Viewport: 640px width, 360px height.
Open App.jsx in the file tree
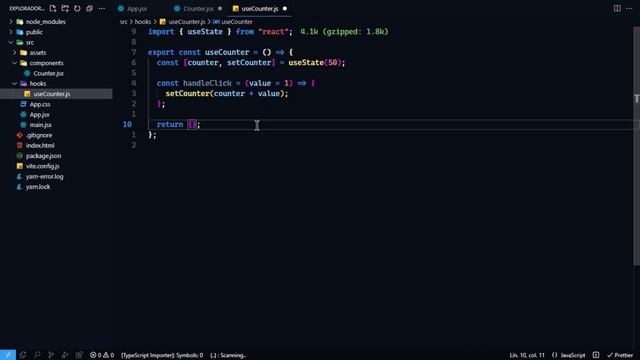(x=40, y=115)
